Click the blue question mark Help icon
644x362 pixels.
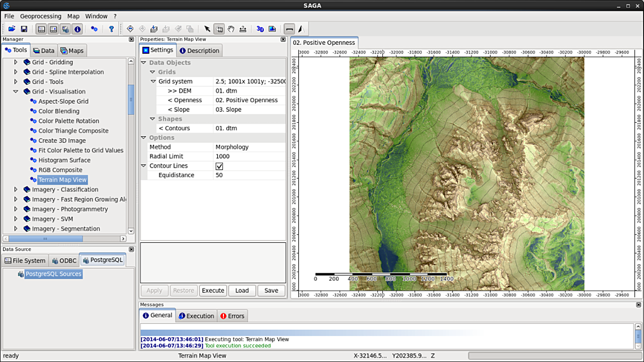pos(111,29)
